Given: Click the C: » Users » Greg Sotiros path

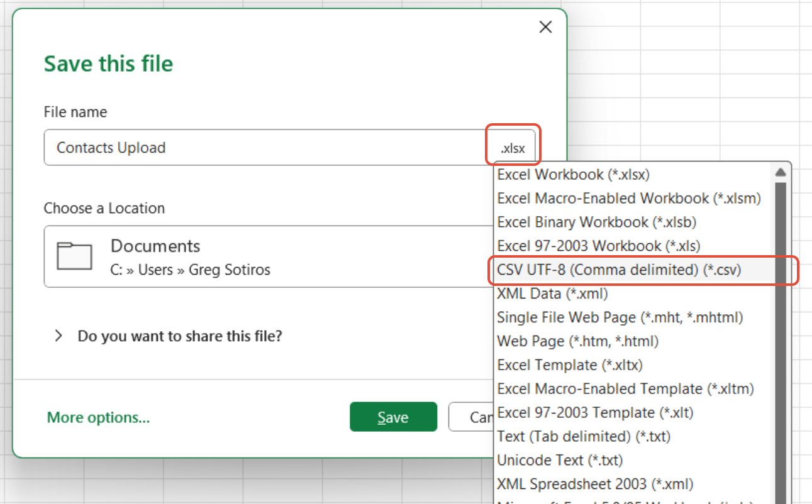Looking at the screenshot, I should pos(190,270).
